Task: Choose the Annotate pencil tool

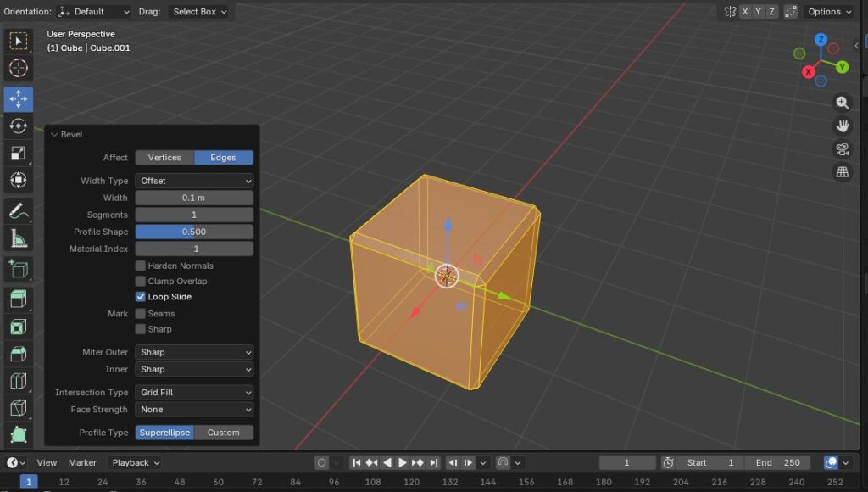Action: point(19,210)
